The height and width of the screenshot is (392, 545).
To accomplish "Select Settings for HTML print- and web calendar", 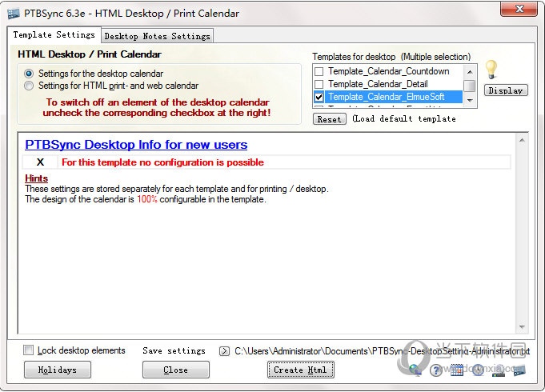I will point(29,86).
